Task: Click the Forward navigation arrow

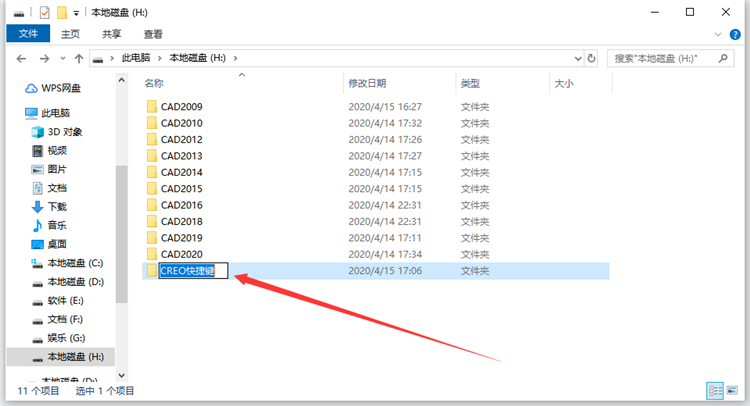Action: pyautogui.click(x=44, y=58)
